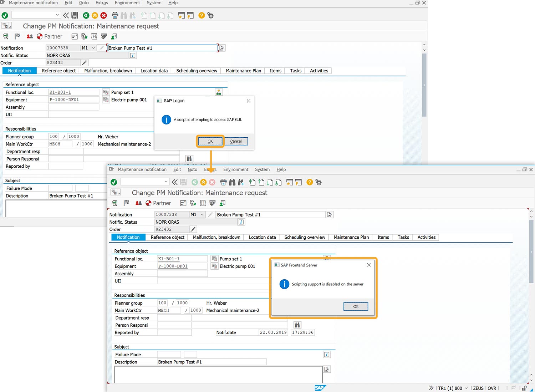Click status info icon beside NOPR ORAS in back window

click(133, 55)
